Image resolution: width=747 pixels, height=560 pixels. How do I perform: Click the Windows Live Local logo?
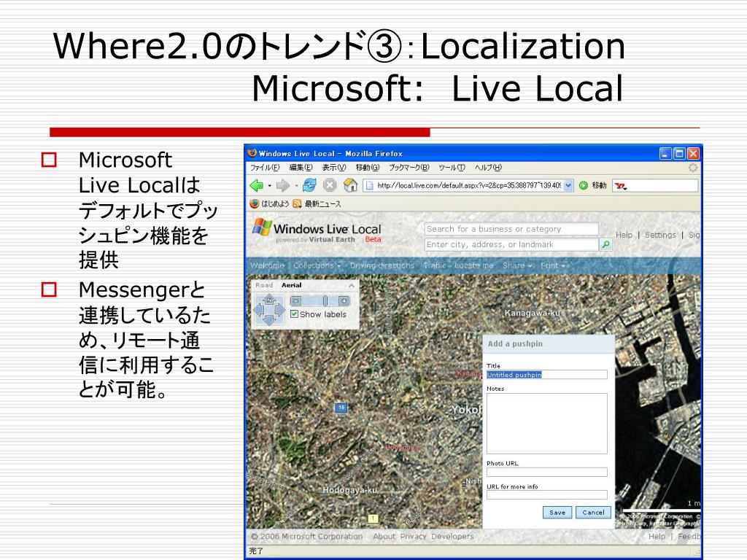point(317,231)
